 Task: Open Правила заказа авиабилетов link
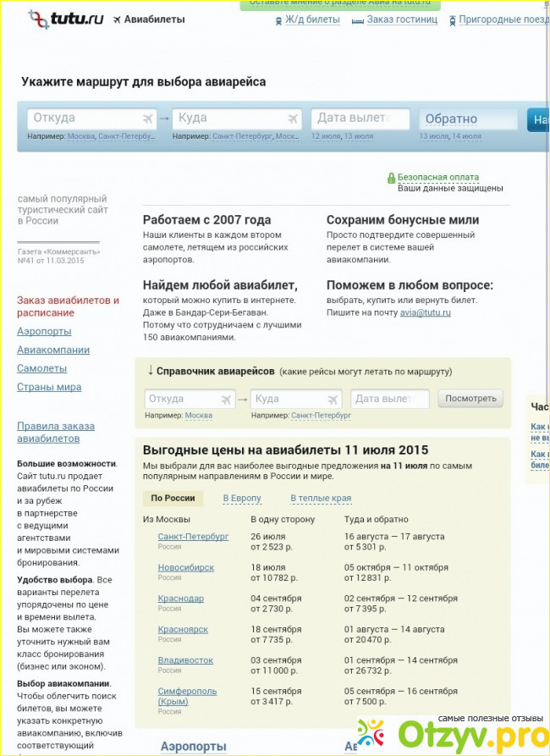[56, 432]
